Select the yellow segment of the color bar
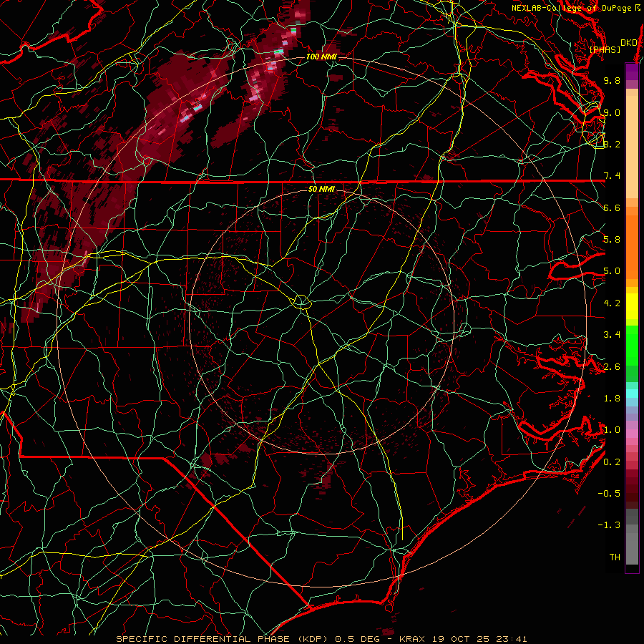Viewport: 644px width, 644px height. click(x=632, y=306)
